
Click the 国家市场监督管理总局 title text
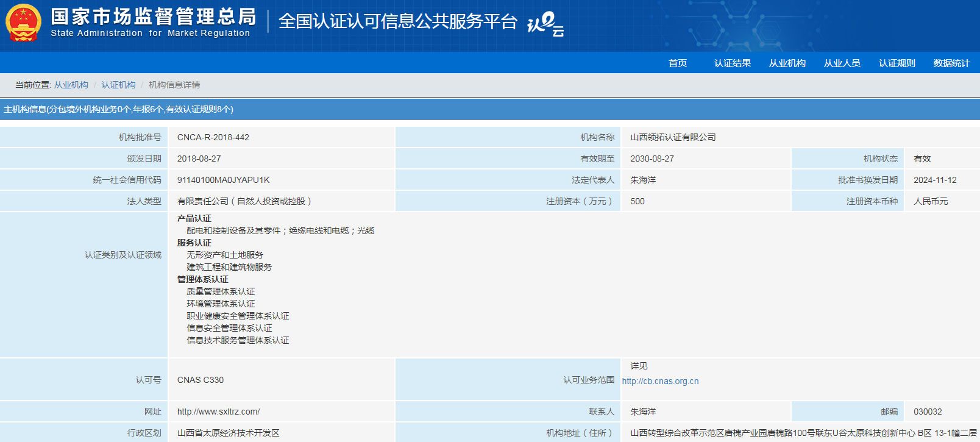[x=153, y=16]
